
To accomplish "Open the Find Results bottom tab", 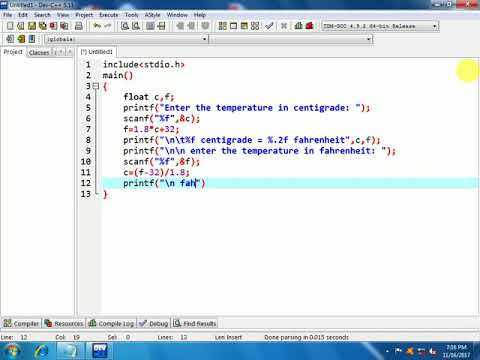I will pyautogui.click(x=195, y=323).
